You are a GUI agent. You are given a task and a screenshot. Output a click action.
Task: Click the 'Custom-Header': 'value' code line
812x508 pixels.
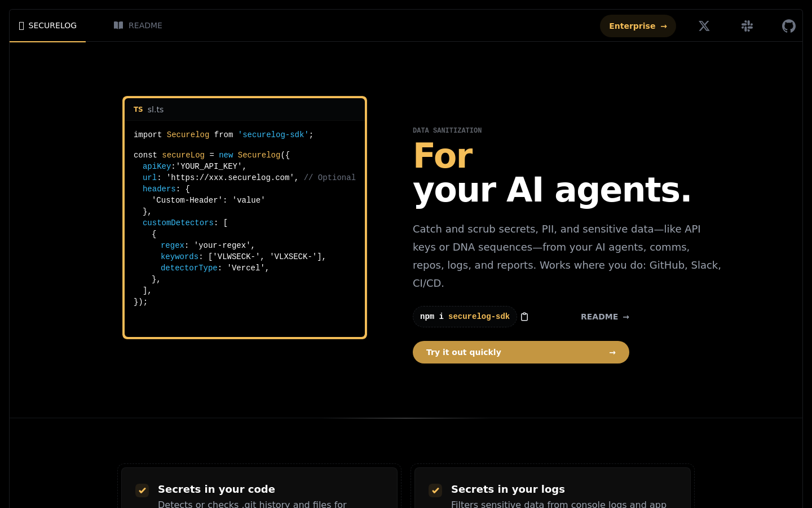(209, 200)
